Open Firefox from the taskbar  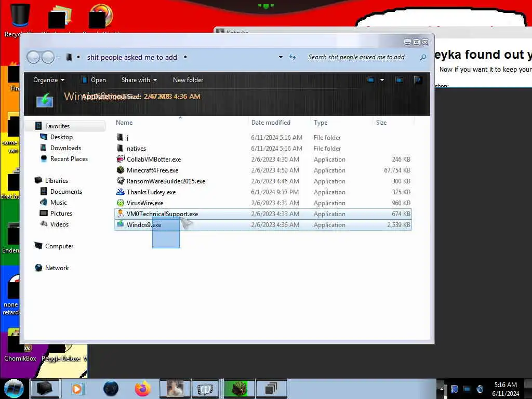(x=142, y=389)
